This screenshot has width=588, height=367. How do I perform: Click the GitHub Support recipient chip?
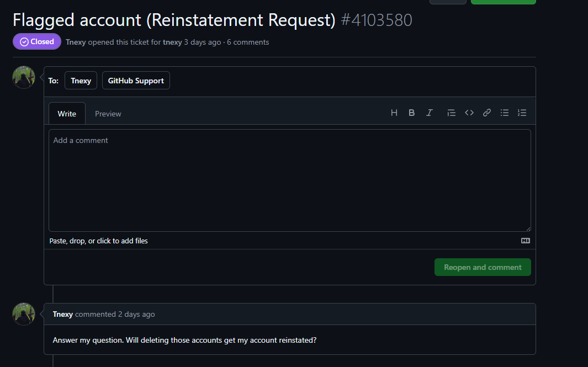point(136,81)
